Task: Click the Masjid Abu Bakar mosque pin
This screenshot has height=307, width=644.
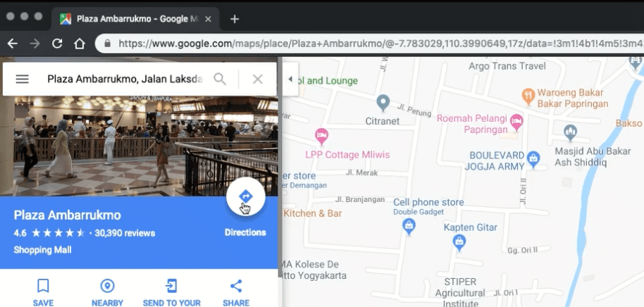Action: (x=570, y=133)
